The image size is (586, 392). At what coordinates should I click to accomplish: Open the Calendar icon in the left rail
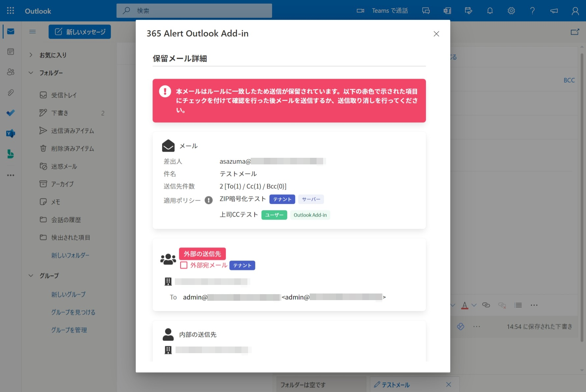pos(11,52)
